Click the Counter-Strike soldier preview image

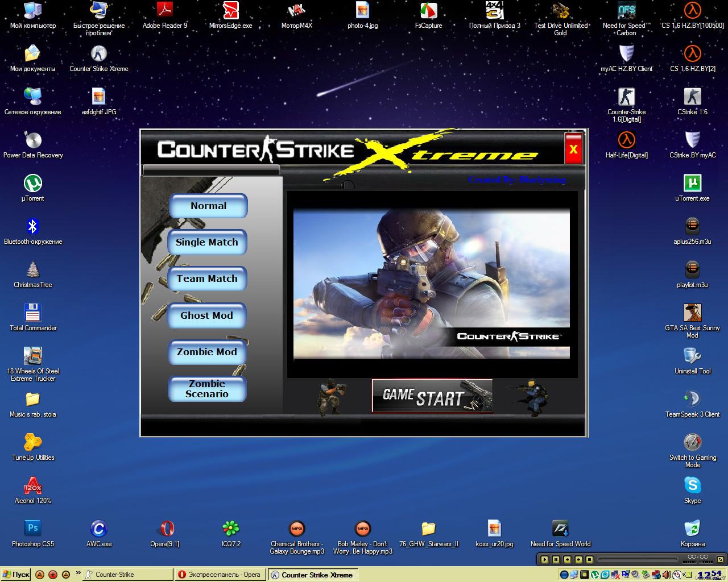click(x=432, y=284)
